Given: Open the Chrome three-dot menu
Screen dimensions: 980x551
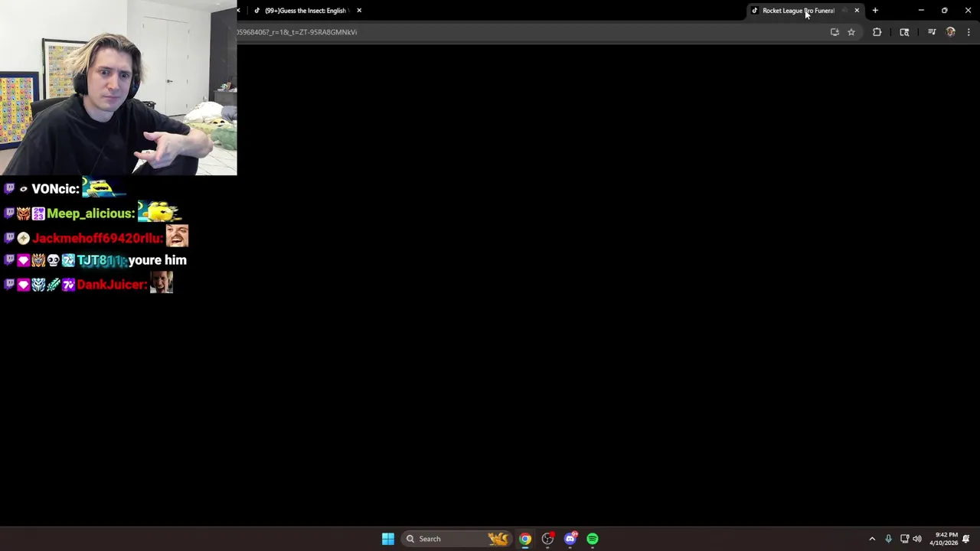Looking at the screenshot, I should (x=969, y=32).
